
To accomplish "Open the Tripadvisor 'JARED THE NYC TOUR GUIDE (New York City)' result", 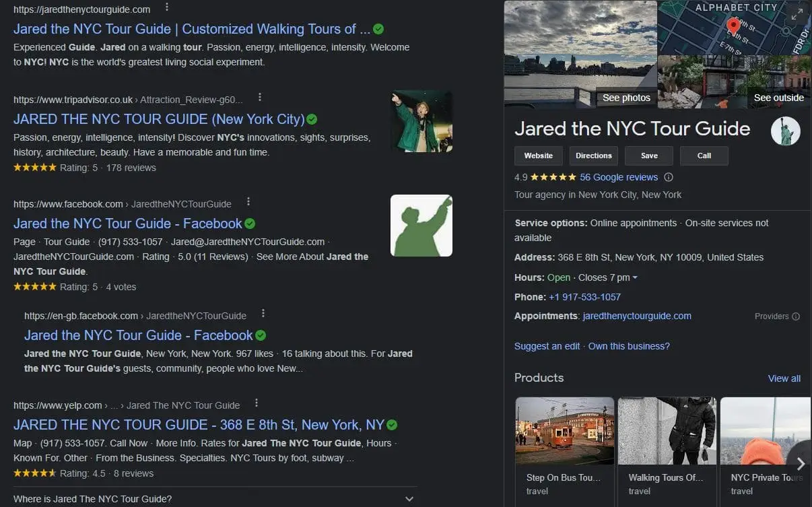I will (159, 119).
